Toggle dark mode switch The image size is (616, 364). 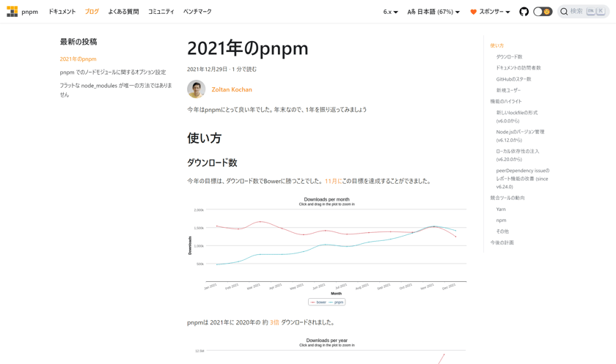pyautogui.click(x=543, y=12)
